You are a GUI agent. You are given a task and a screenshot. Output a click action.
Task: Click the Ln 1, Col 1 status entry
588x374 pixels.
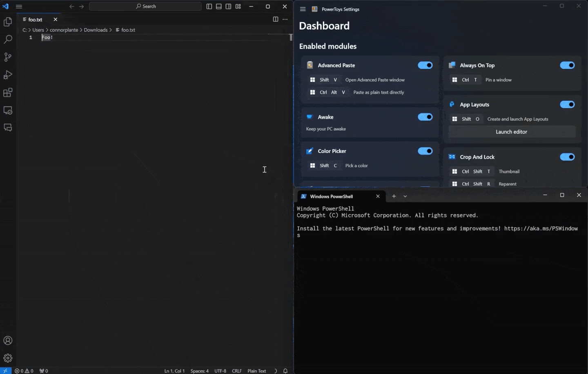[174, 371]
